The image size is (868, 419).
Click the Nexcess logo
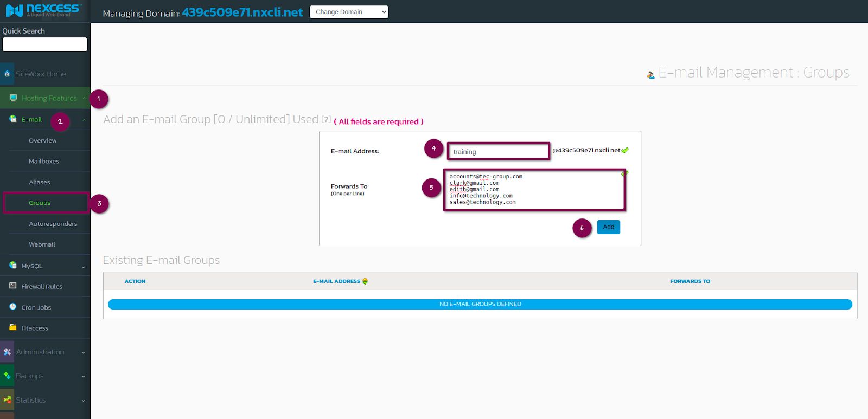43,10
